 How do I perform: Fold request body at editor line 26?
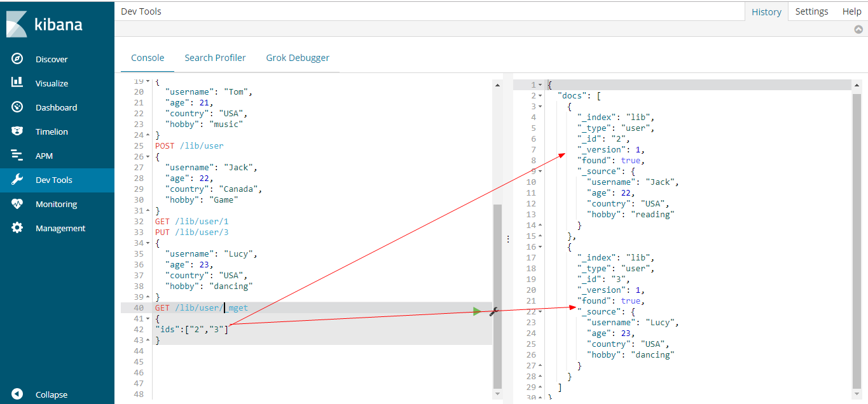[x=148, y=156]
